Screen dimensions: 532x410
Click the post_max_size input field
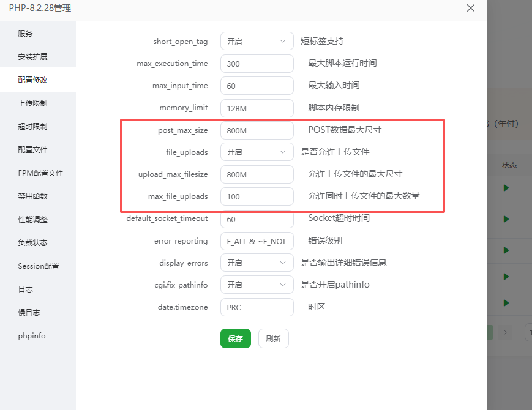[257, 130]
